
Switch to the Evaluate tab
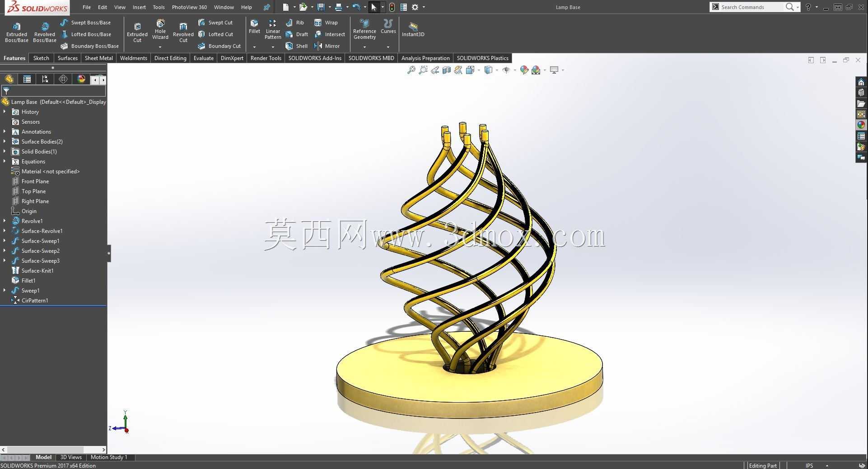pos(203,58)
